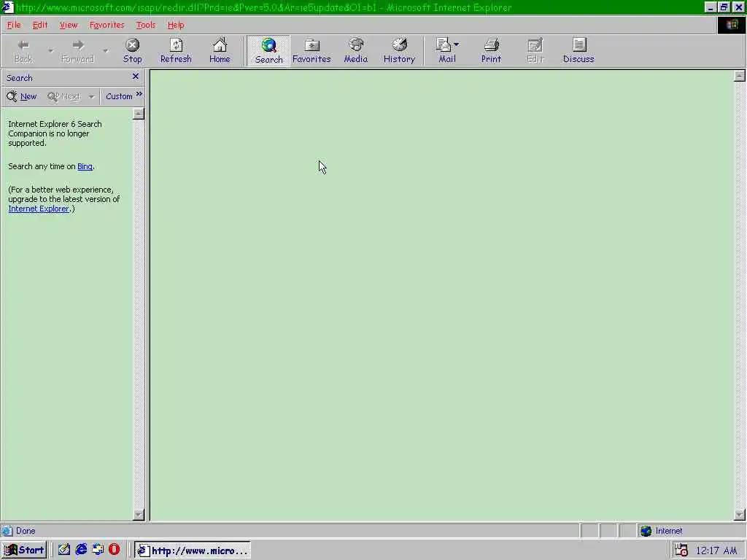Close the Search side pane
Screen dimensions: 747x560
(x=135, y=76)
